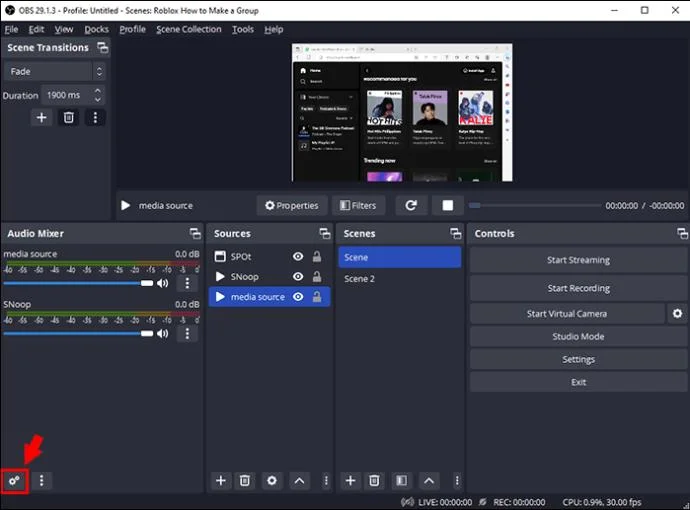The width and height of the screenshot is (690, 510).
Task: Open Virtual Camera settings gear
Action: tap(677, 313)
